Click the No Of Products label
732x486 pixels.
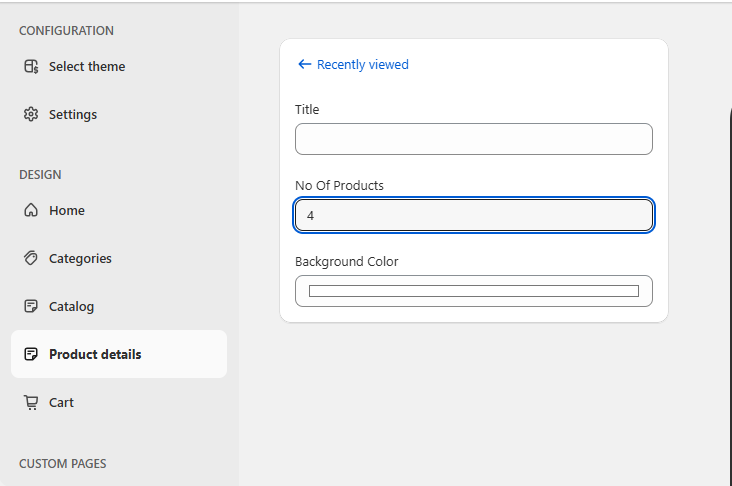click(x=339, y=185)
